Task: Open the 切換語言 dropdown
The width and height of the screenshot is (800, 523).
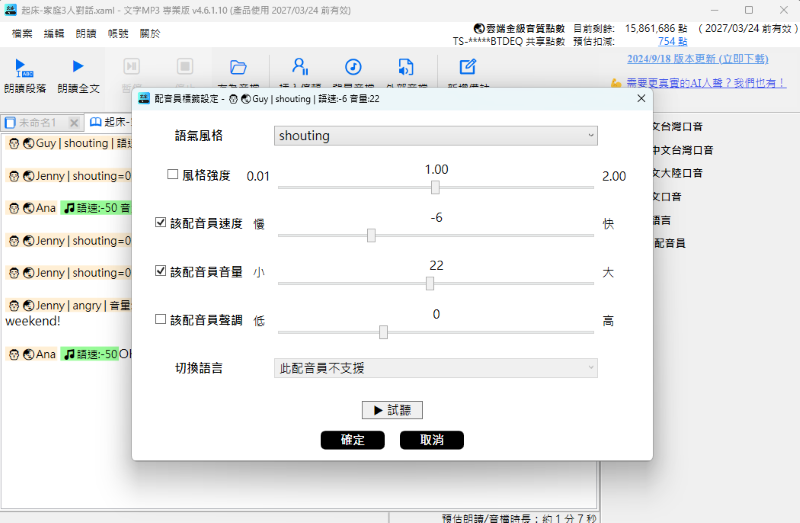Action: click(x=435, y=368)
